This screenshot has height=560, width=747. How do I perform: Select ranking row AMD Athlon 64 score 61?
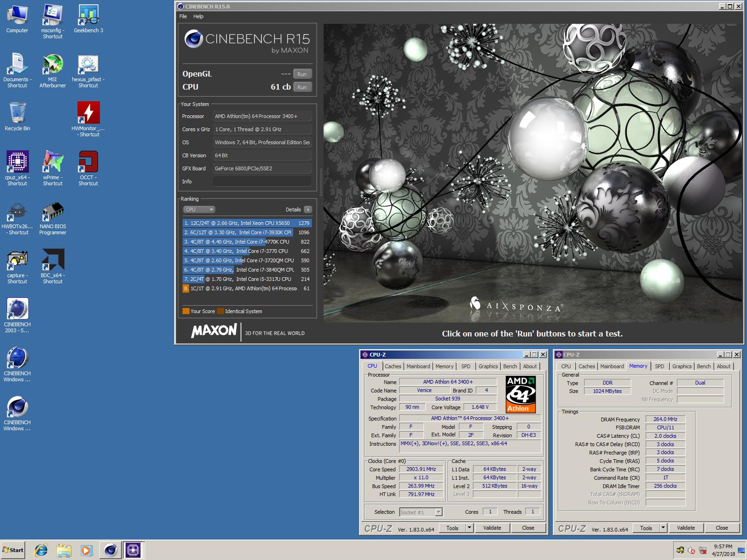(247, 288)
